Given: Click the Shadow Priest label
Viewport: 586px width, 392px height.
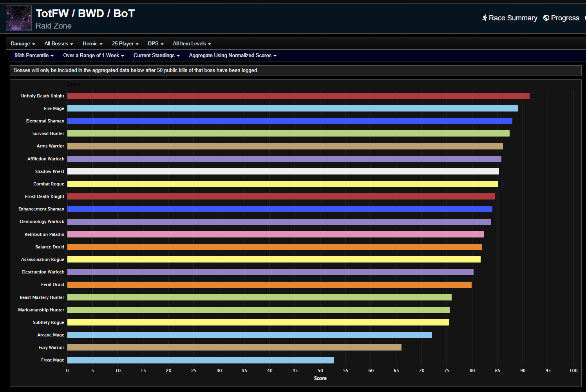Looking at the screenshot, I should [x=50, y=171].
